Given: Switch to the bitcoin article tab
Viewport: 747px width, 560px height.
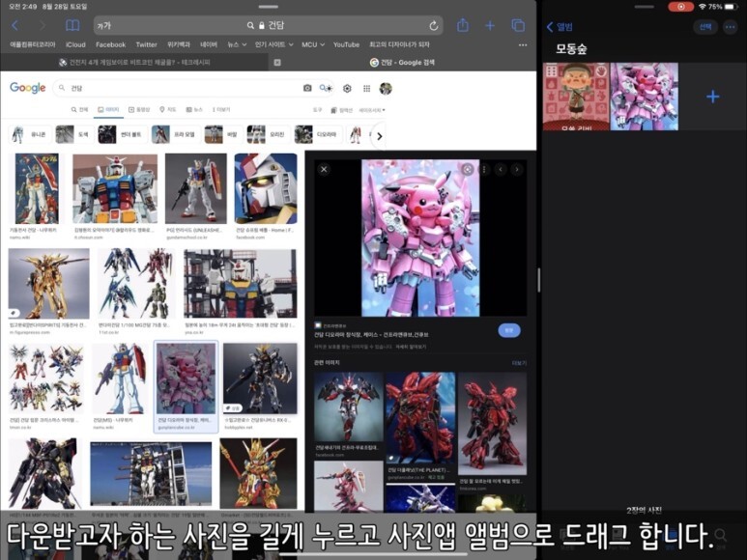Looking at the screenshot, I should pyautogui.click(x=134, y=63).
